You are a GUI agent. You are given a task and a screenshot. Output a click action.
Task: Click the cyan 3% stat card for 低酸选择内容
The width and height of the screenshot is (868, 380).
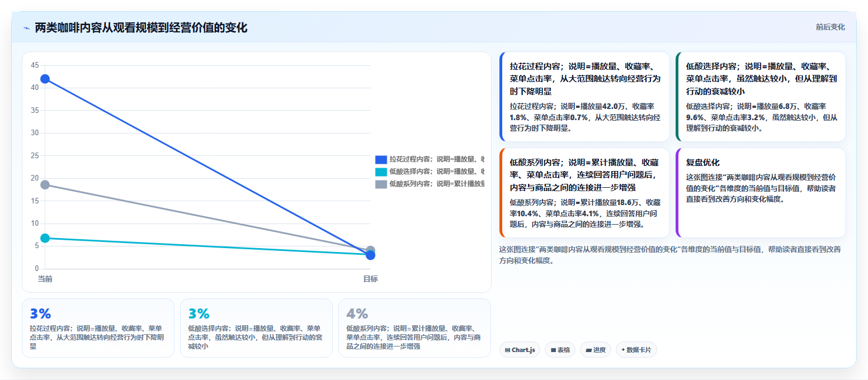coord(256,328)
